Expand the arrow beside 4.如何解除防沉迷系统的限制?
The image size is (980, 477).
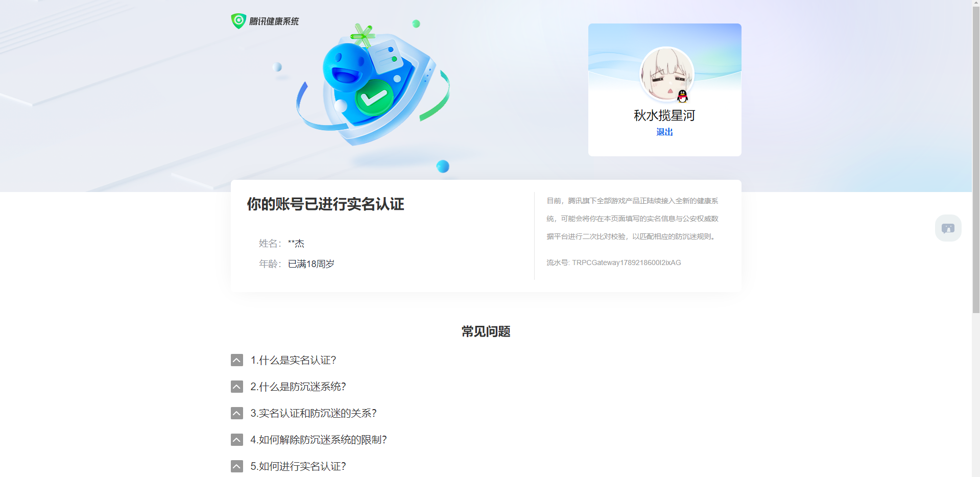(x=237, y=440)
